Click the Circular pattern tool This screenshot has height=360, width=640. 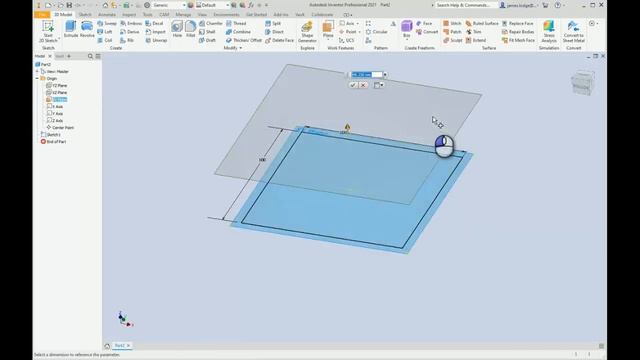coord(377,32)
